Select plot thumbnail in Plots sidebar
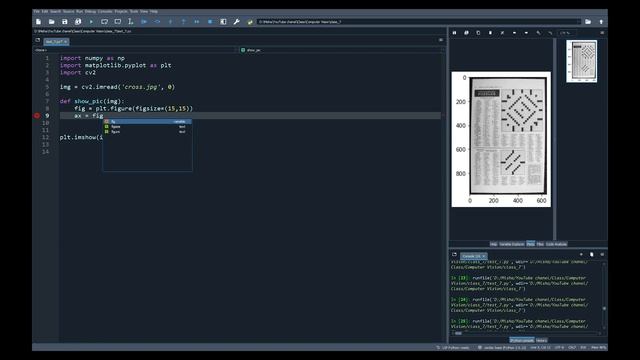The height and width of the screenshot is (360, 640). pyautogui.click(x=581, y=61)
